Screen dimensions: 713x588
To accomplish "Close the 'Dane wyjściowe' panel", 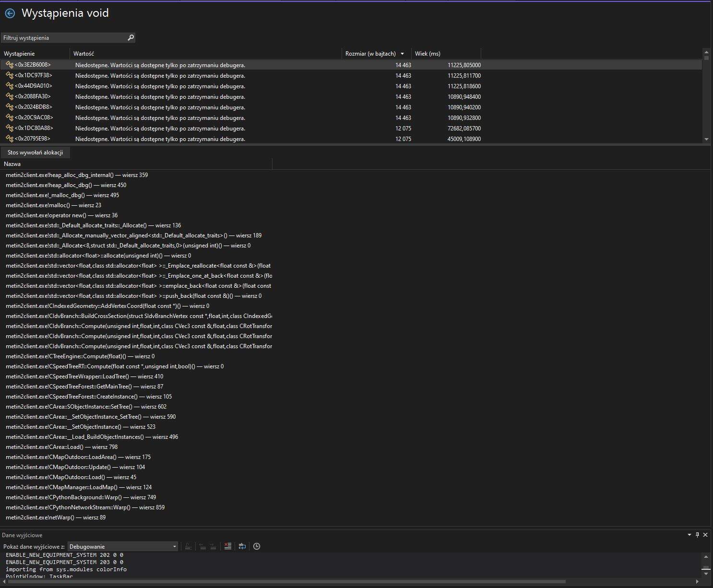I will click(x=705, y=535).
